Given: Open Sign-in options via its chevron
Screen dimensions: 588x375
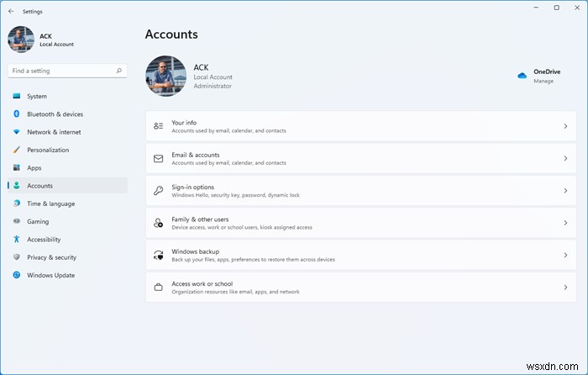Looking at the screenshot, I should coord(565,191).
